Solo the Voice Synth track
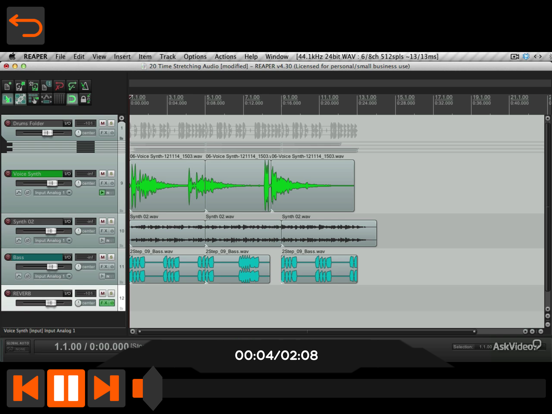This screenshot has width=552, height=414. coord(111,174)
